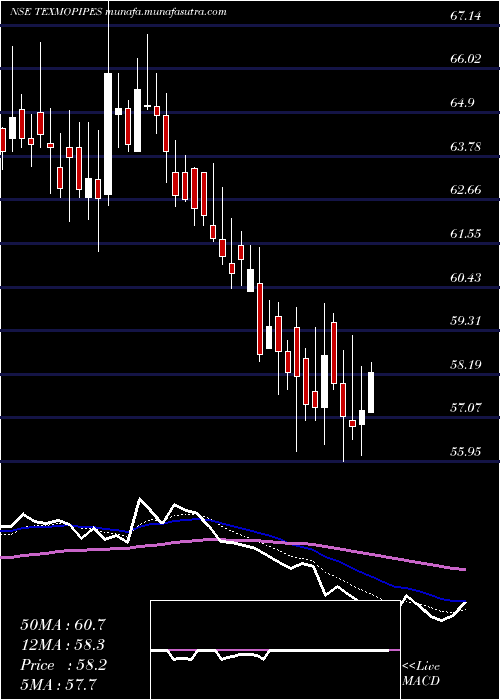
Task: Click the 60.43 price axis label
Action: [466, 277]
